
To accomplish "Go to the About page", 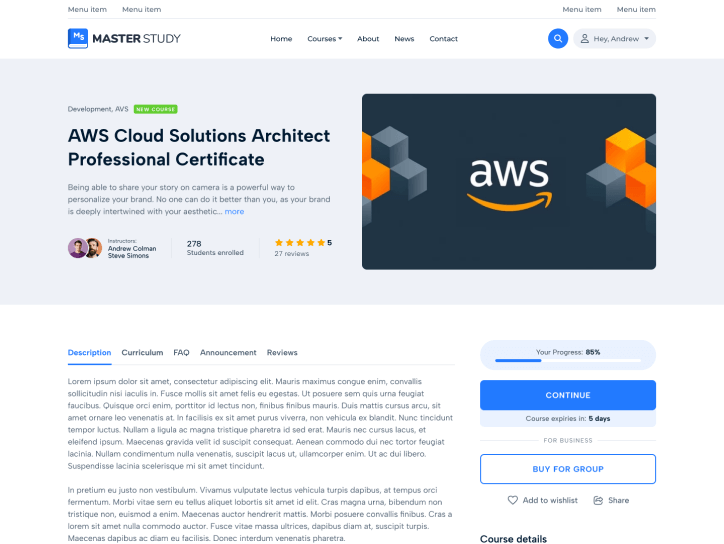I will (x=368, y=39).
